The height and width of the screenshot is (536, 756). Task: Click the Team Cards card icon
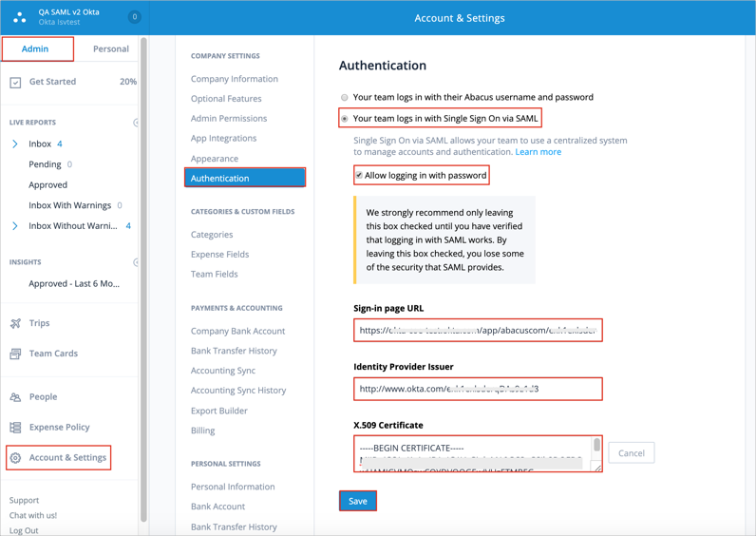(15, 354)
